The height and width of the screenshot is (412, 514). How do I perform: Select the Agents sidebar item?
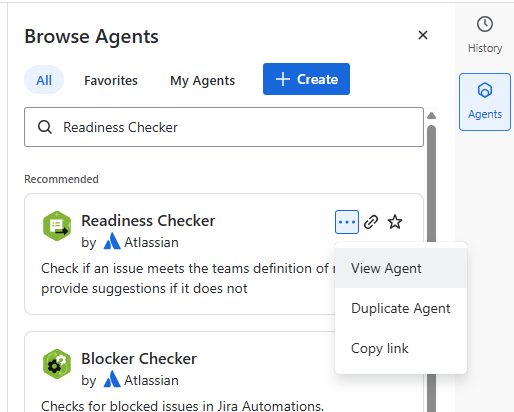click(x=485, y=102)
